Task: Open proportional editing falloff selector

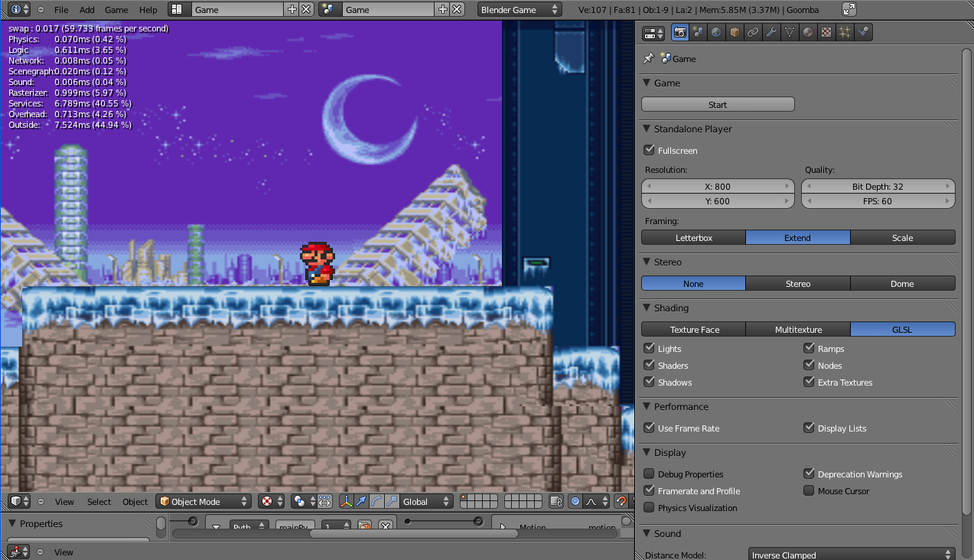Action: click(597, 501)
